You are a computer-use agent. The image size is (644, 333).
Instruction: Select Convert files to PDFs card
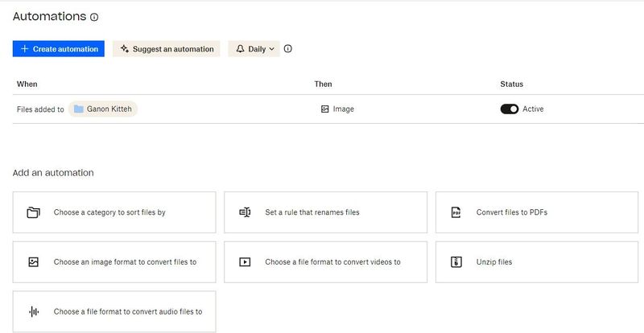click(x=539, y=212)
